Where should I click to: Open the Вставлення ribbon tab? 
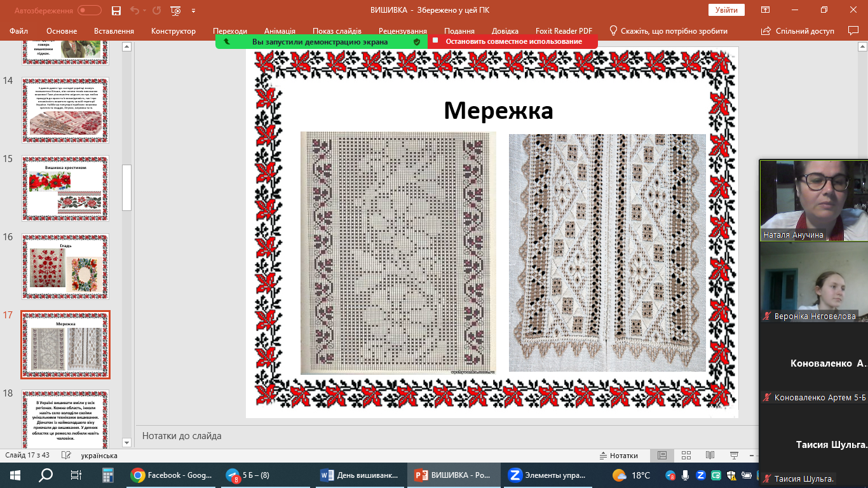114,31
